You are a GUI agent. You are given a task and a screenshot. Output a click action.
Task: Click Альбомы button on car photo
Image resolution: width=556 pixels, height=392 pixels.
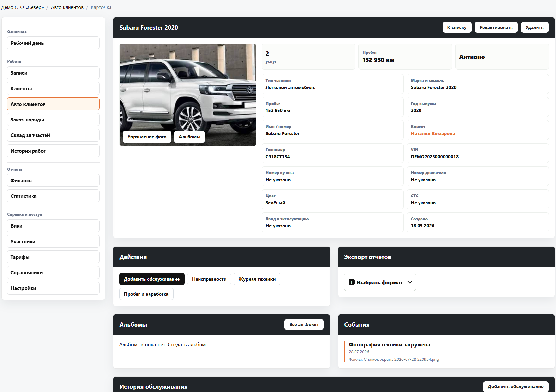click(189, 137)
